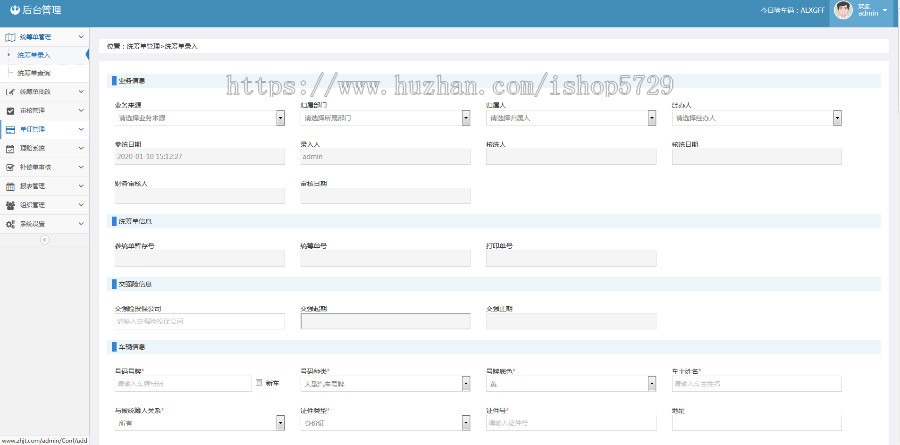Click the 车辆信息 section header
This screenshot has height=445, width=900.
point(496,347)
